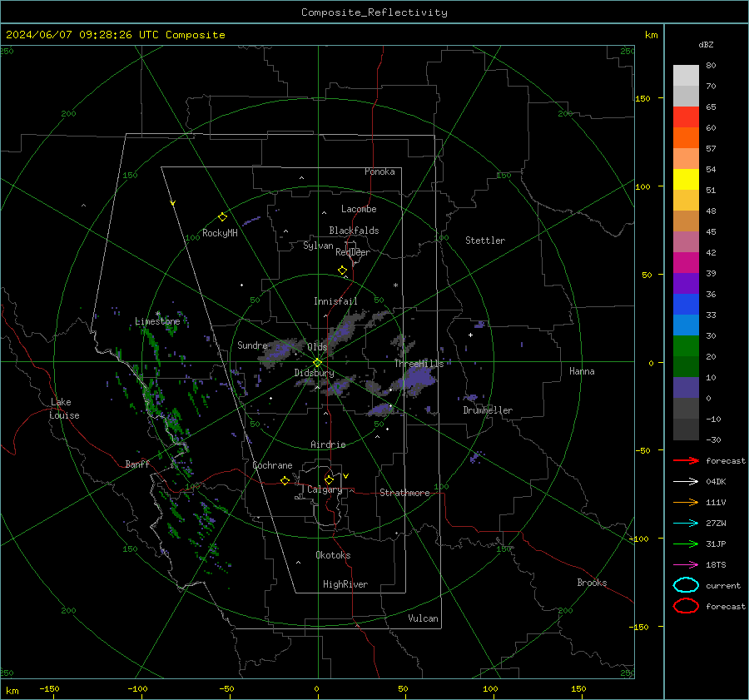Click the Lacombe label
The width and height of the screenshot is (749, 700).
pyautogui.click(x=359, y=209)
